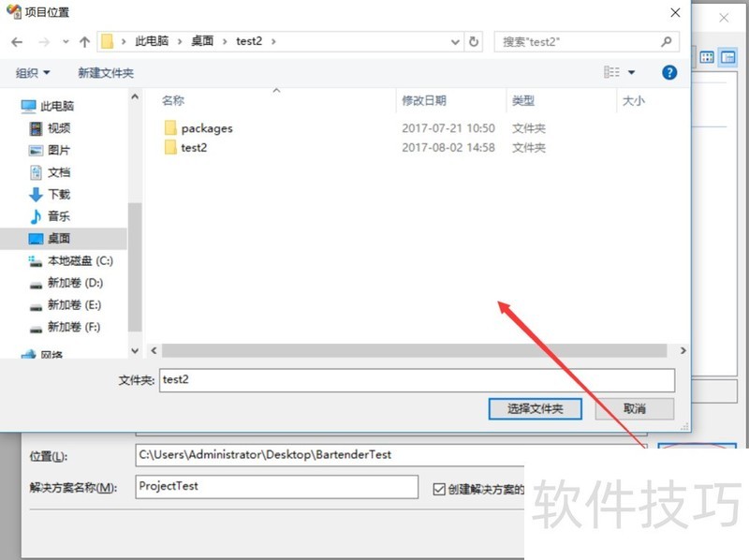Screen dimensions: 749x560
Task: Open the packages folder
Action: pyautogui.click(x=205, y=127)
